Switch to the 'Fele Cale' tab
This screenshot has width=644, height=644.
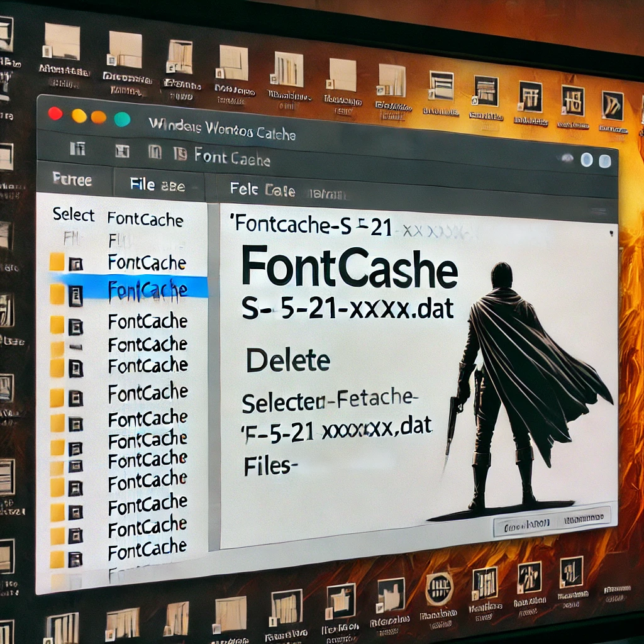click(262, 189)
